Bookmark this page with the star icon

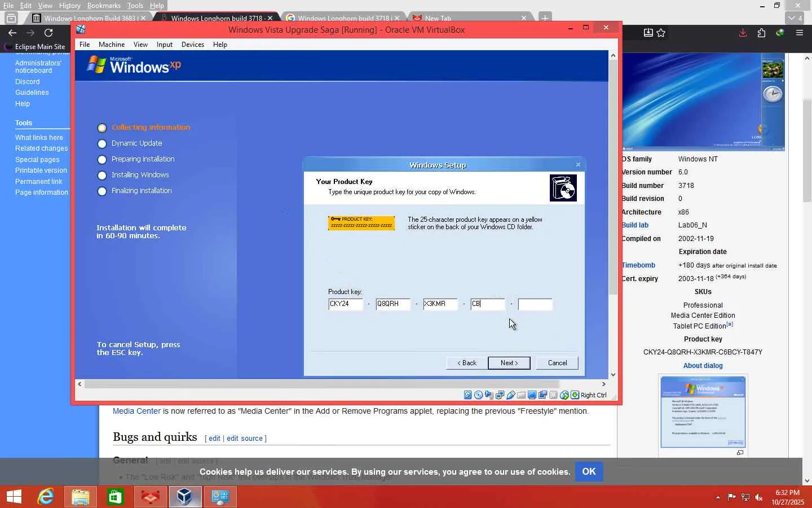(661, 33)
